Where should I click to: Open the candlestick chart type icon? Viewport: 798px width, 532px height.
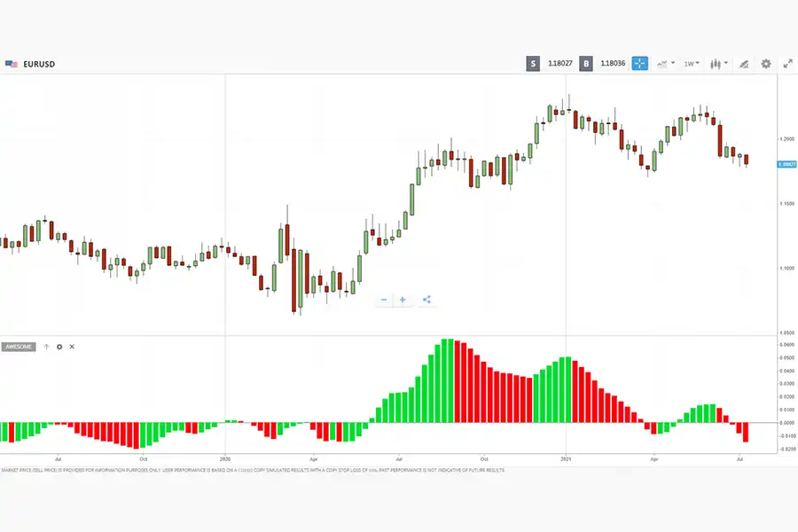[x=716, y=64]
